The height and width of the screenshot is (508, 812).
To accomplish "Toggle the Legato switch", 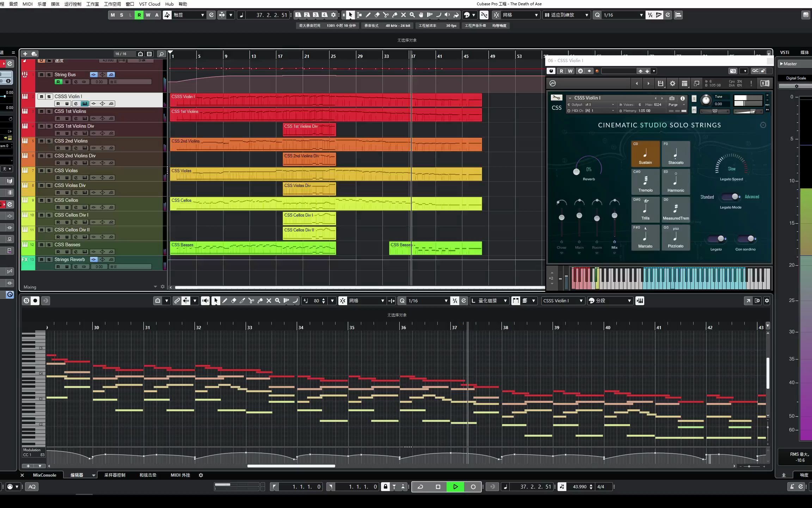I will [717, 239].
